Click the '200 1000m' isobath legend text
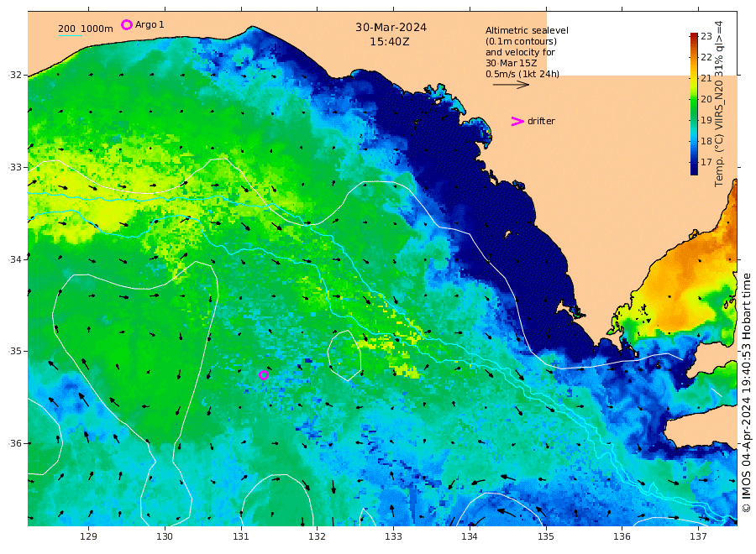The width and height of the screenshot is (756, 554). tap(86, 29)
